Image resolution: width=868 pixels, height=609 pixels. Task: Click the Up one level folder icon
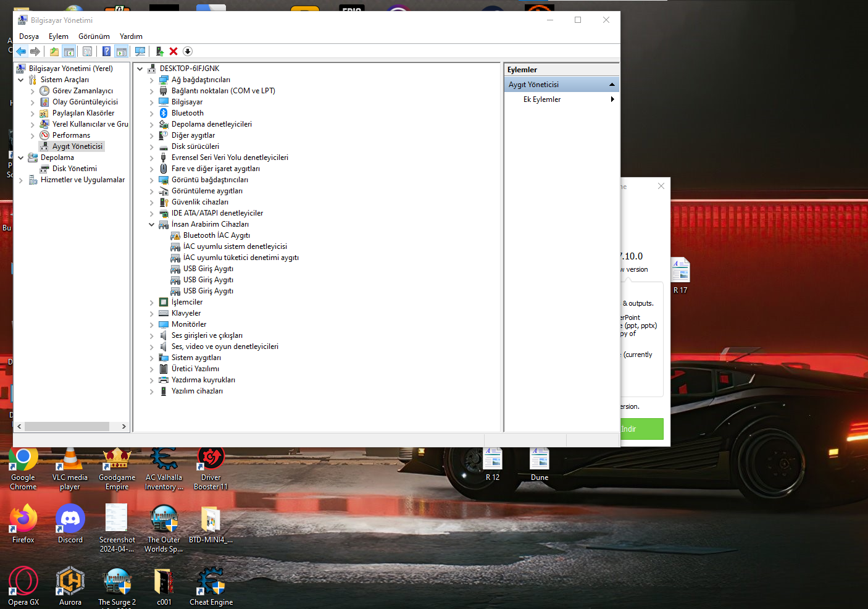(54, 51)
